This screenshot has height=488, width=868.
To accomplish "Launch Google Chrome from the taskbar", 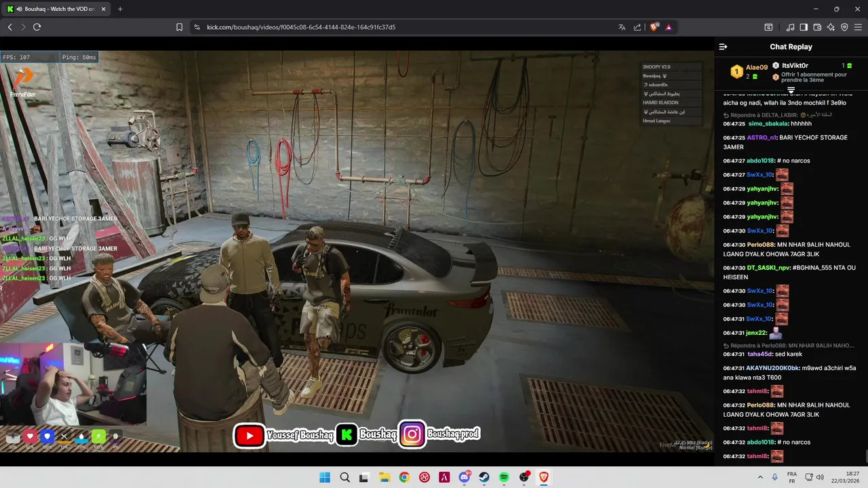I will 404,477.
